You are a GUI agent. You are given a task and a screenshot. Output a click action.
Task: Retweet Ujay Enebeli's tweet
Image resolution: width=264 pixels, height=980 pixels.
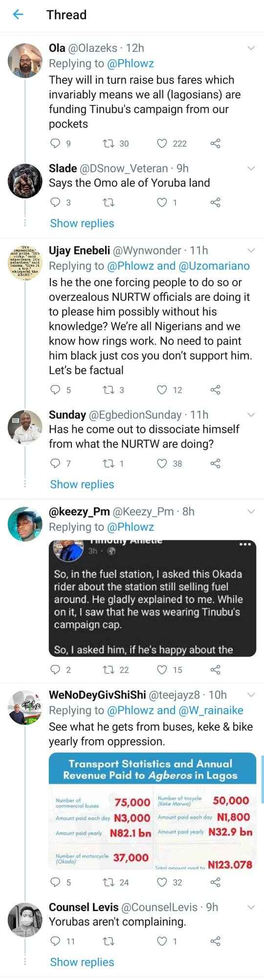click(x=109, y=390)
